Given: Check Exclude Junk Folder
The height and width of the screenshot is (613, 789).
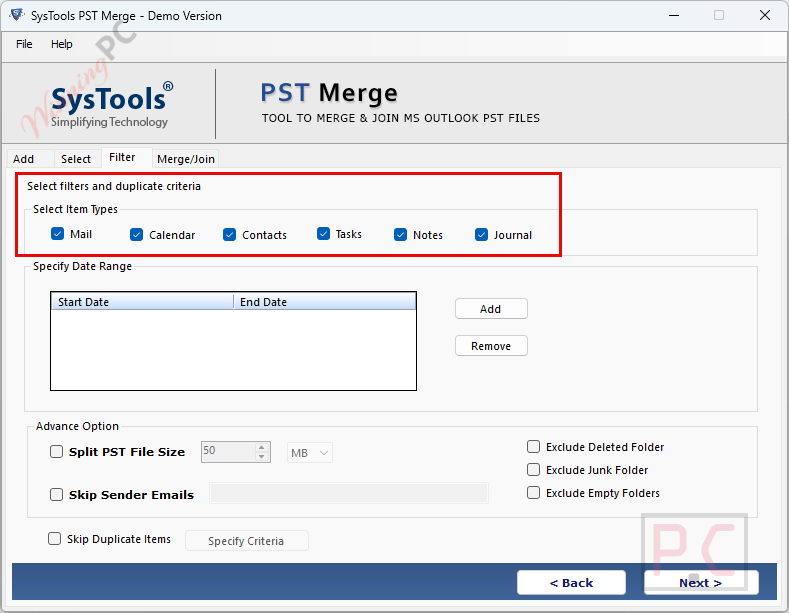Looking at the screenshot, I should (533, 470).
